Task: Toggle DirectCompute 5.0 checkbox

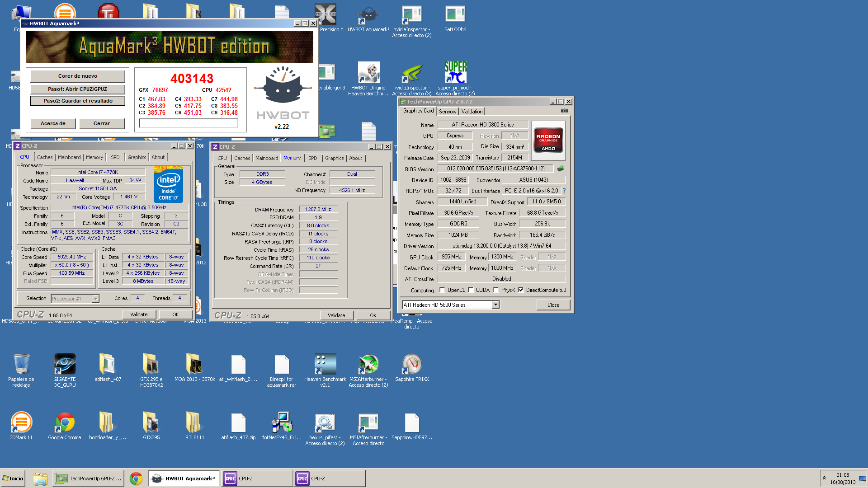Action: pyautogui.click(x=521, y=290)
